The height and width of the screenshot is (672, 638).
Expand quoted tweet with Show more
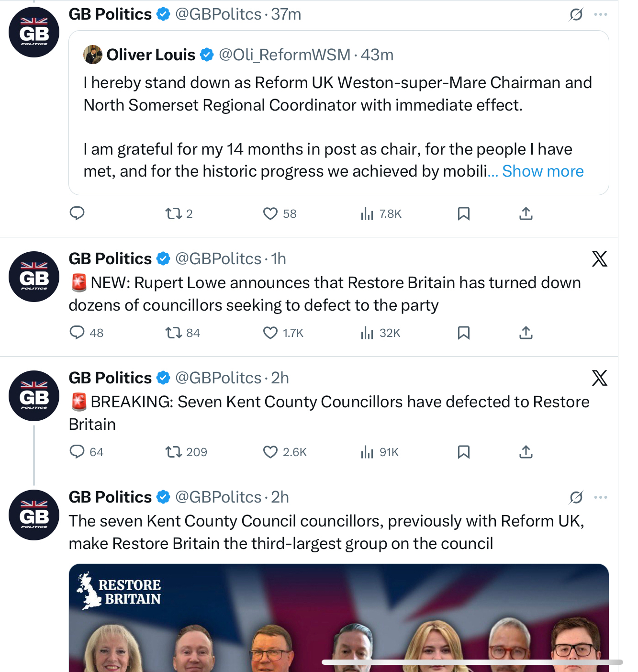[x=543, y=171]
